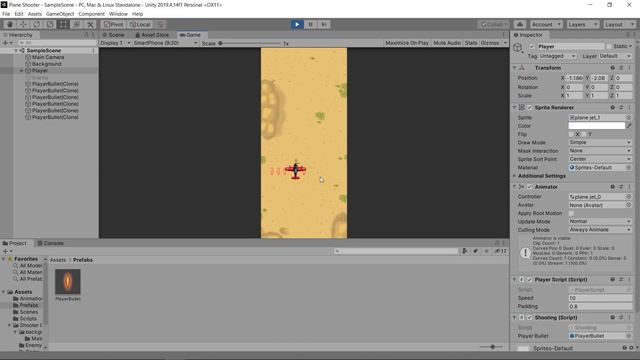This screenshot has width=640, height=360.
Task: Open Sprite Renderer help icon
Action: (x=612, y=107)
